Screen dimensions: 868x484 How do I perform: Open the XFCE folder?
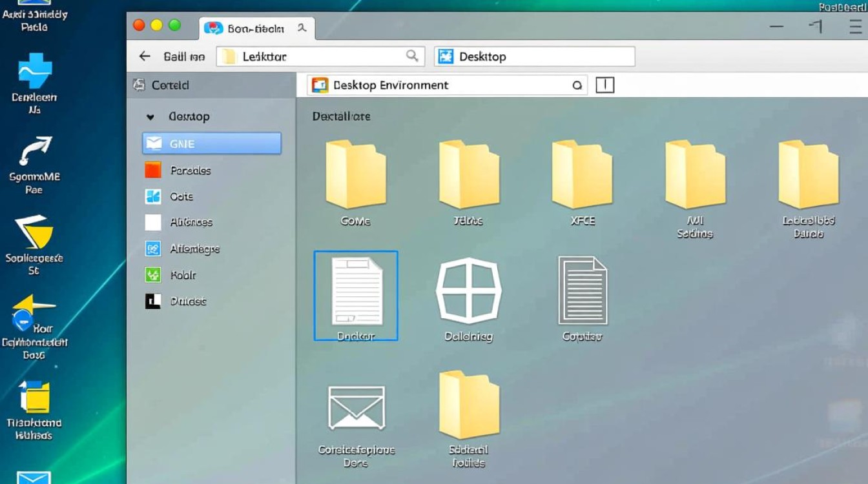582,175
